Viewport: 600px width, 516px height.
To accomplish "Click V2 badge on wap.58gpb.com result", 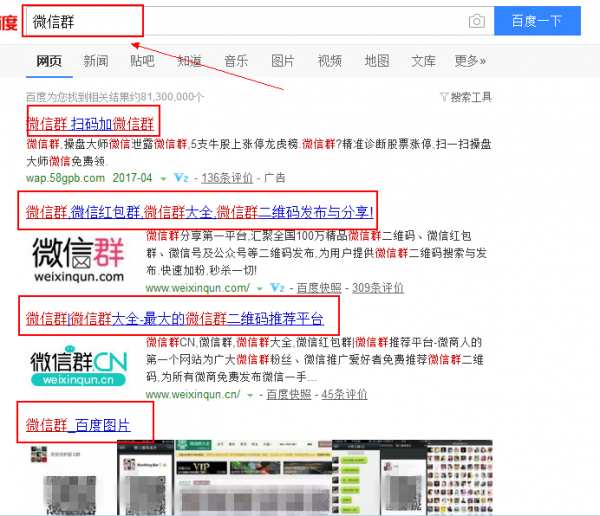I will tap(181, 178).
